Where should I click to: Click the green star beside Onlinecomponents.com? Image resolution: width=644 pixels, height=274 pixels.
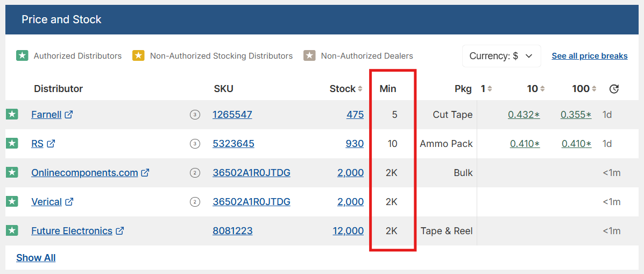[12, 173]
